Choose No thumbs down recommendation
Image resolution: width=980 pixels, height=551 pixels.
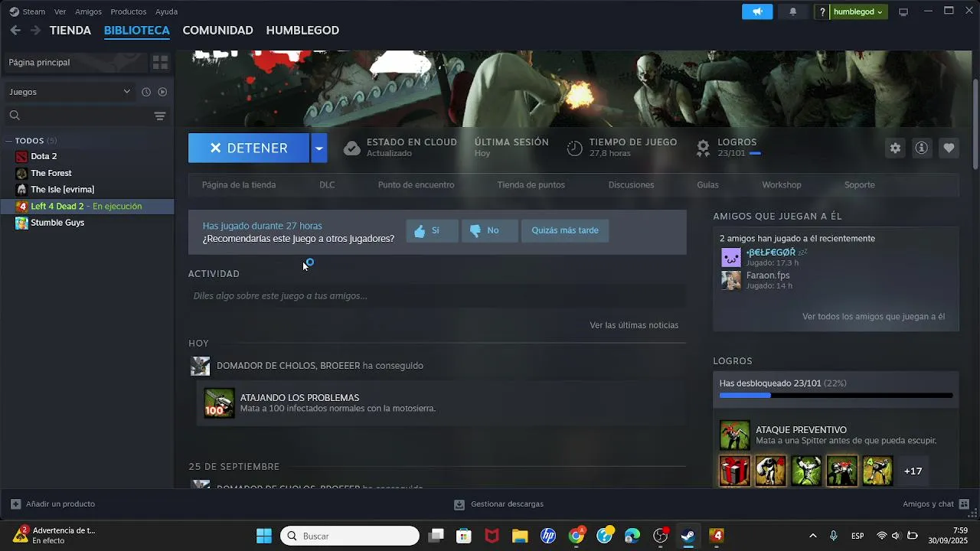(489, 230)
